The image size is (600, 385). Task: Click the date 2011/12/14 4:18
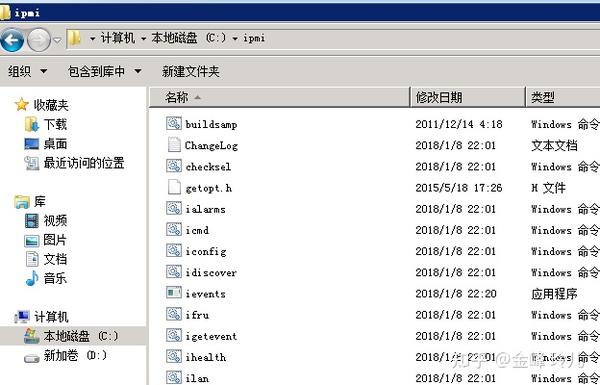(x=459, y=124)
